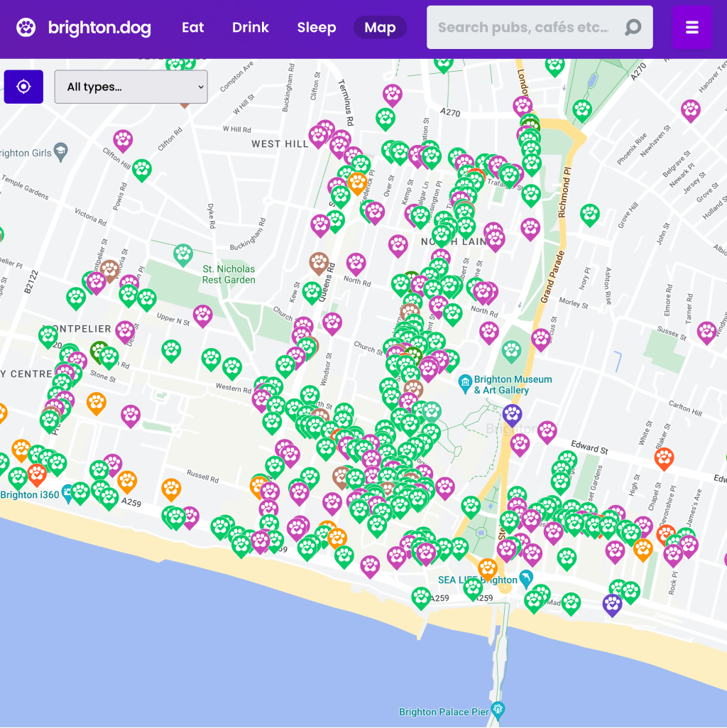Click the Grand Parade road label

[x=552, y=277]
